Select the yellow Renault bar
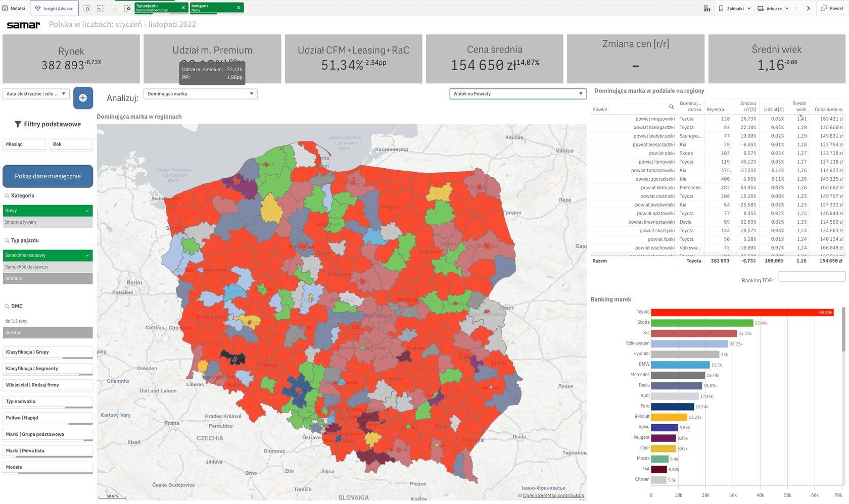 point(669,417)
